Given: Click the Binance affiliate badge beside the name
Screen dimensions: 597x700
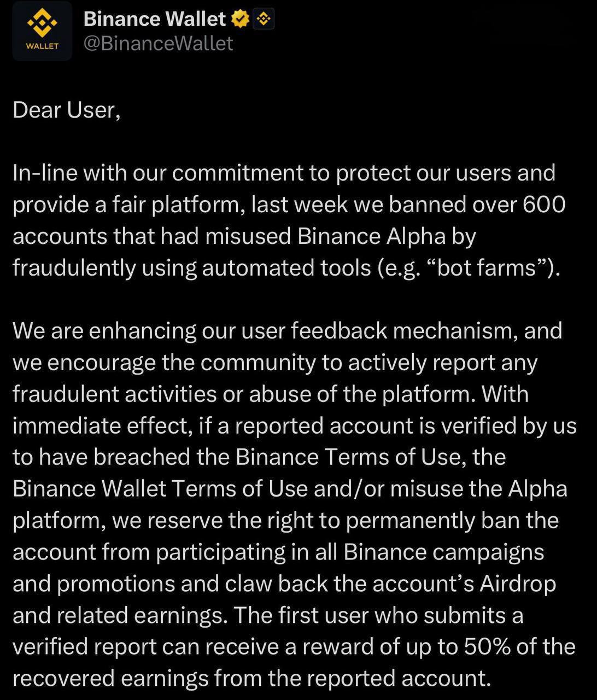Looking at the screenshot, I should (x=264, y=20).
